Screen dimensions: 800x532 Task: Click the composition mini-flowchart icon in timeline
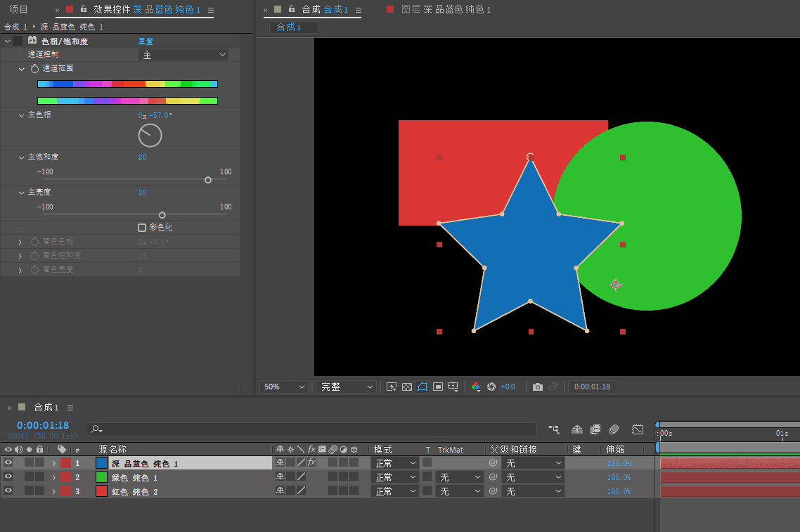click(553, 429)
